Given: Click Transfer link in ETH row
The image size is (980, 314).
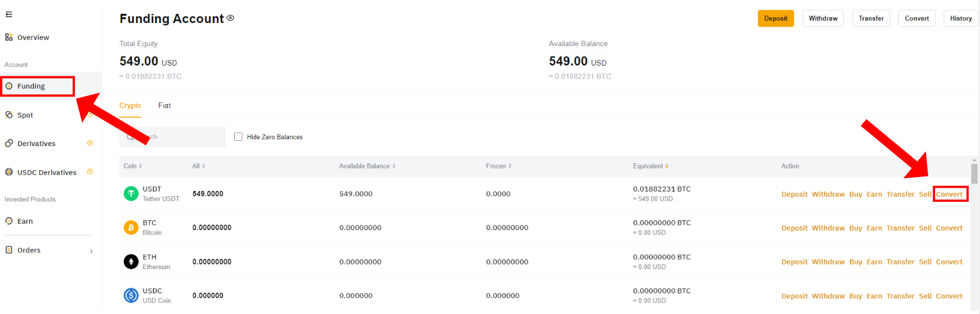Looking at the screenshot, I should coord(901,262).
